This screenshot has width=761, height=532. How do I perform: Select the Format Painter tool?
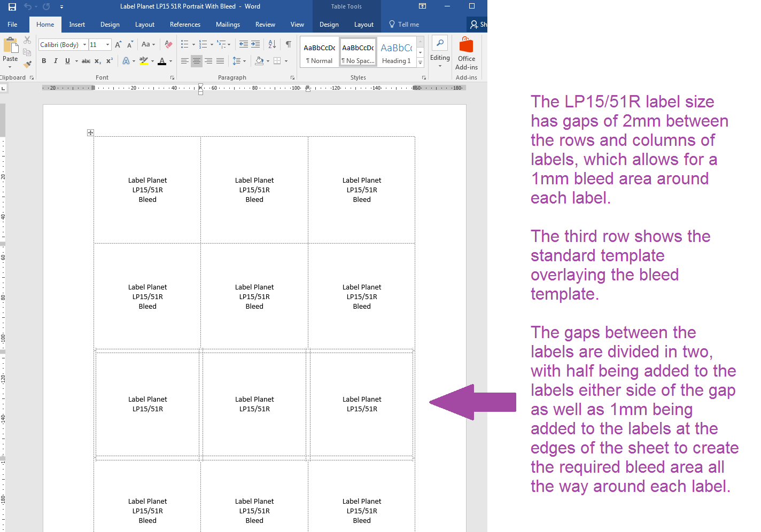pyautogui.click(x=27, y=64)
